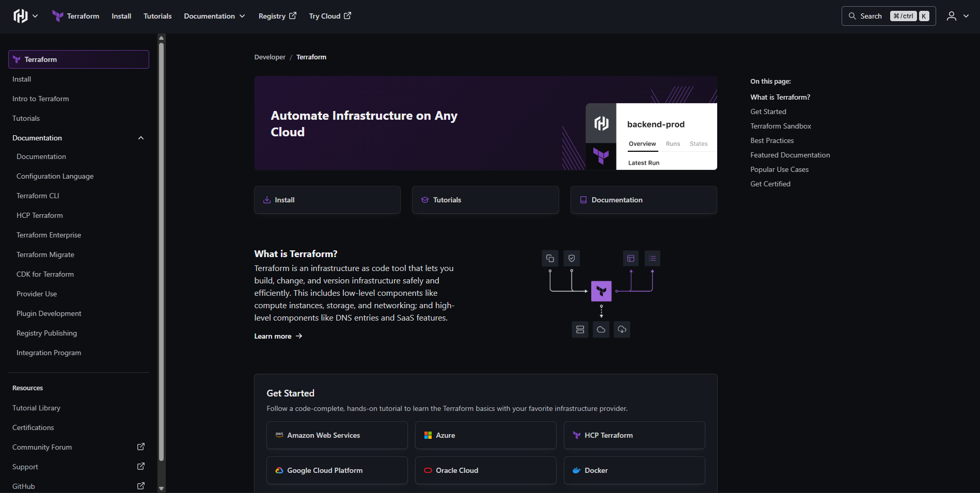Jump to Terraform Sandbox in page contents
Viewport: 980px width, 493px height.
(x=781, y=126)
